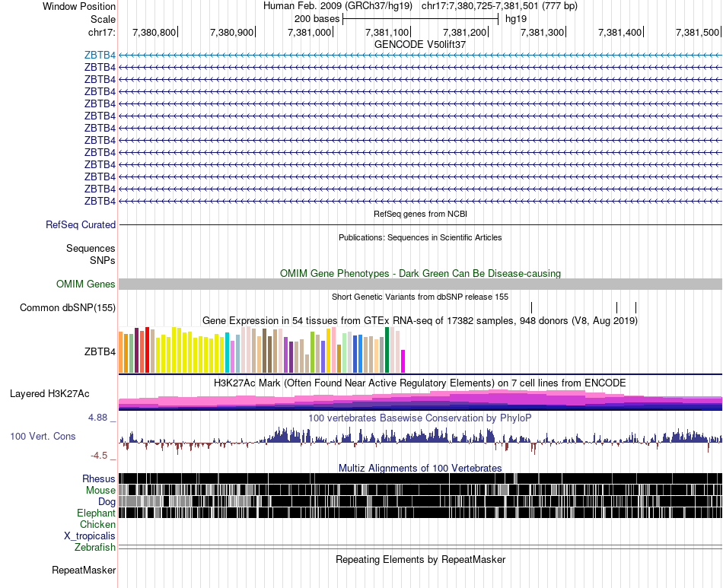Screen dimensions: 723x588
Task: Select the light-blue highlighted ZBTB4 transcript label
Action: coord(100,56)
